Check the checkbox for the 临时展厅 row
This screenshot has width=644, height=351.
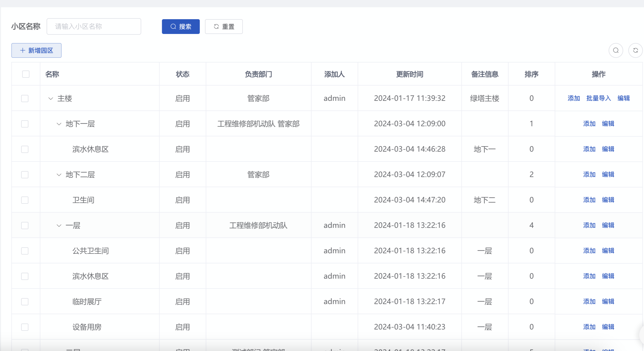tap(25, 302)
